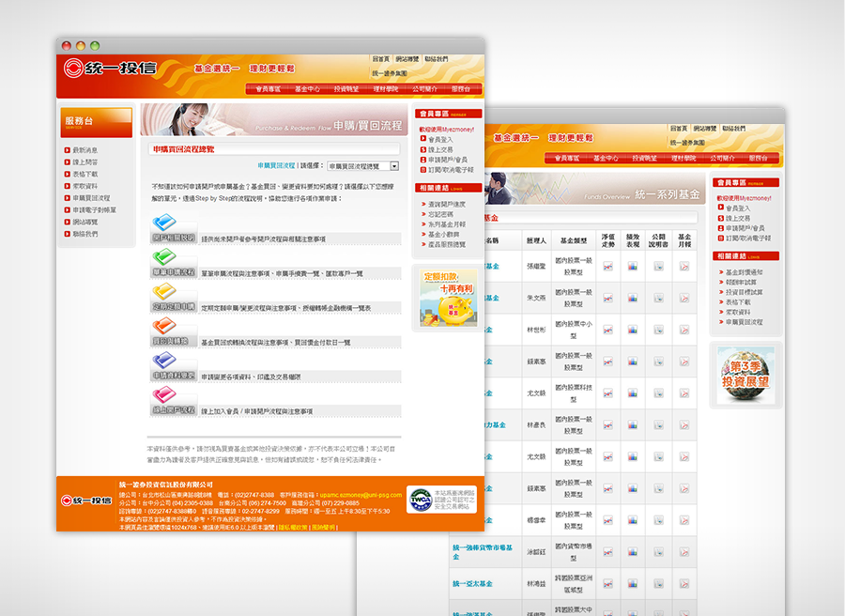Open 表格下載 in the 服務台 sidebar
Screen dimensions: 845x616
pyautogui.click(x=85, y=174)
